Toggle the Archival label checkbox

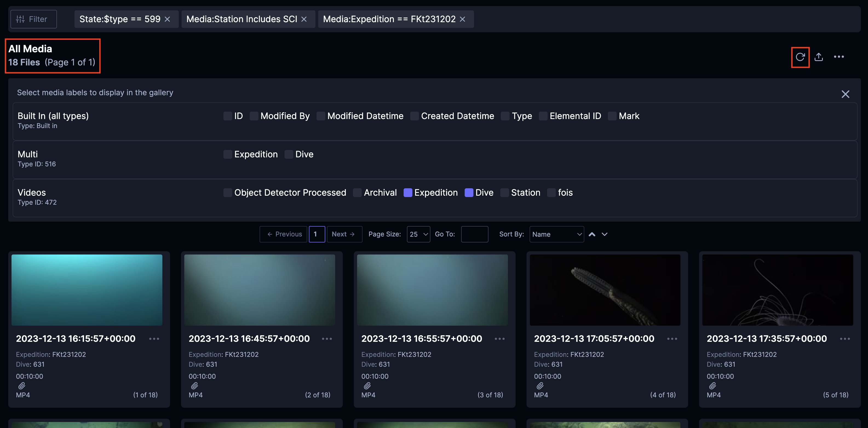coord(357,193)
